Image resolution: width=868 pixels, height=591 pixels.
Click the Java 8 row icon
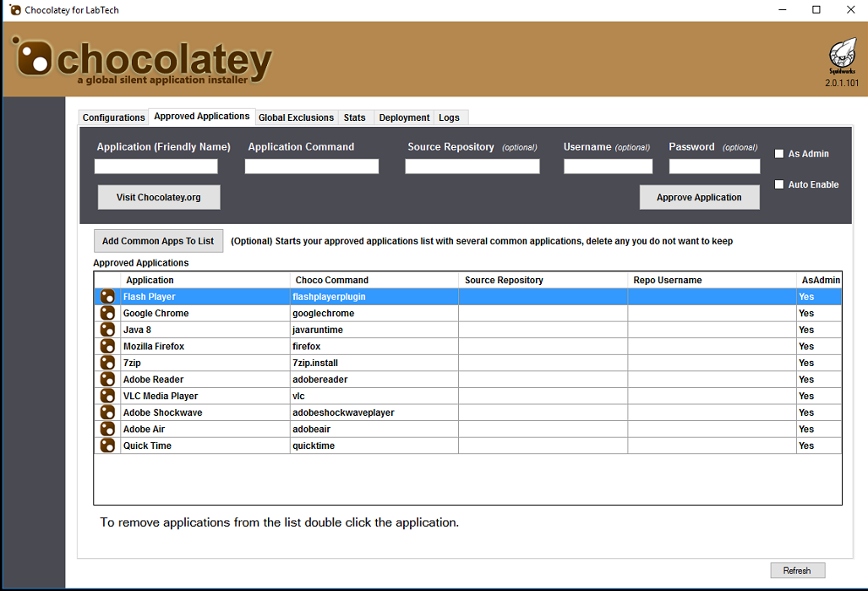click(107, 330)
